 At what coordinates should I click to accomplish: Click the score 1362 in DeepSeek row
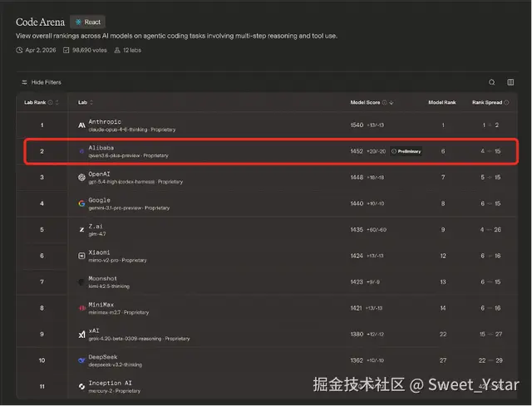(357, 360)
